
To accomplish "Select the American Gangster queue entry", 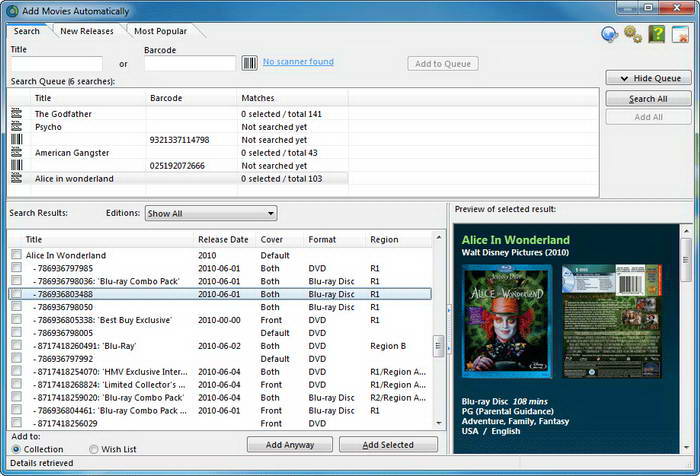I will [x=178, y=153].
